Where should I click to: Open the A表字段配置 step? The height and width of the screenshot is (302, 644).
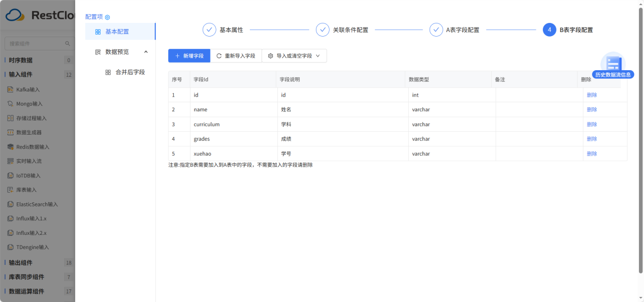462,29
